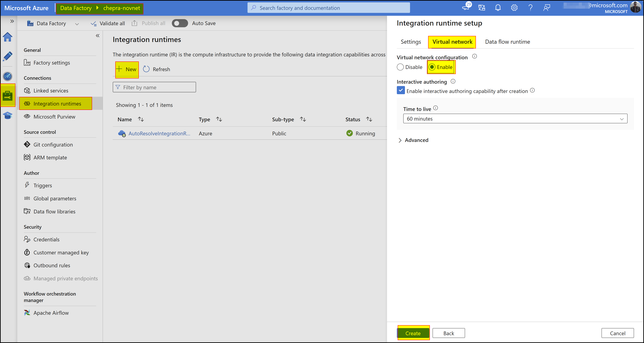Open the Home icon in left rail
Image resolution: width=644 pixels, height=343 pixels.
(x=7, y=37)
